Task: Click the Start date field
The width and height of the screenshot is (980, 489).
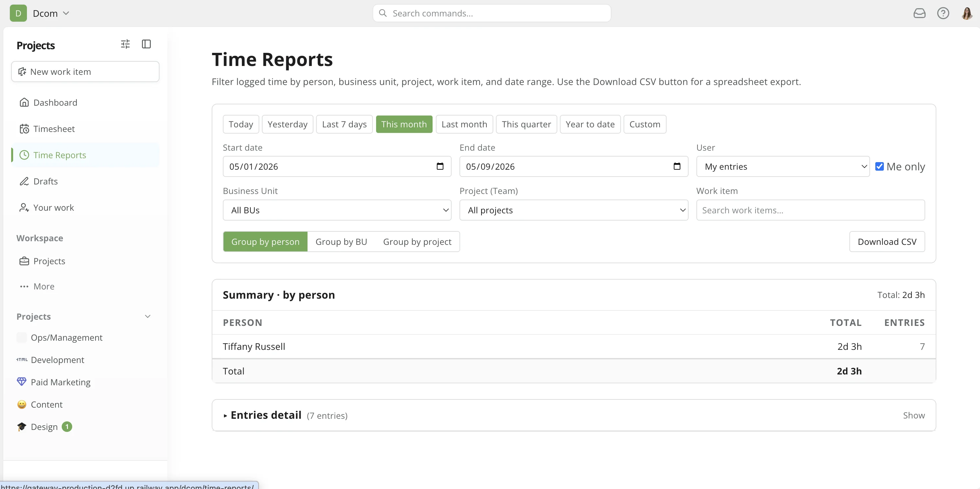Action: [x=337, y=166]
